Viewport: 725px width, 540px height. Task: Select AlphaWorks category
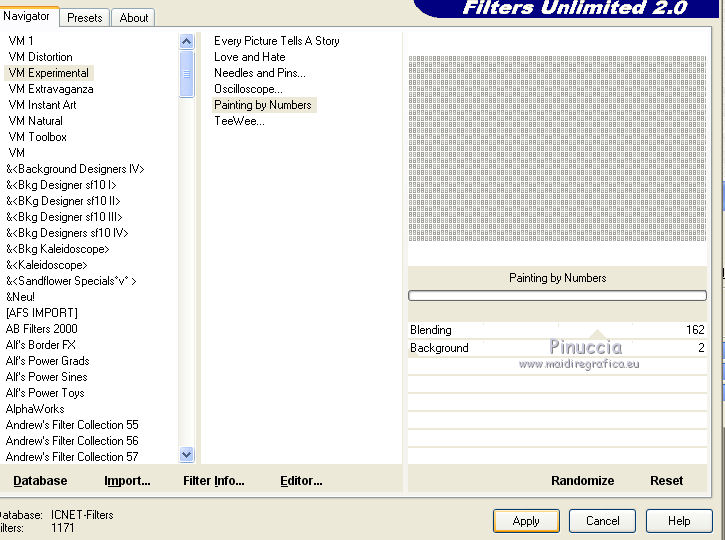tap(35, 409)
